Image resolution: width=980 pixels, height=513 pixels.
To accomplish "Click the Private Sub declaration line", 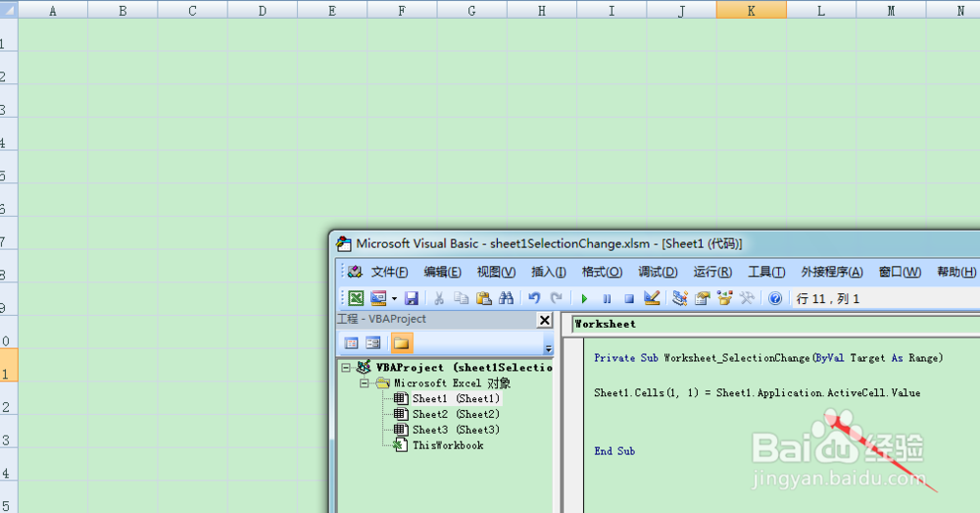I will coord(768,358).
